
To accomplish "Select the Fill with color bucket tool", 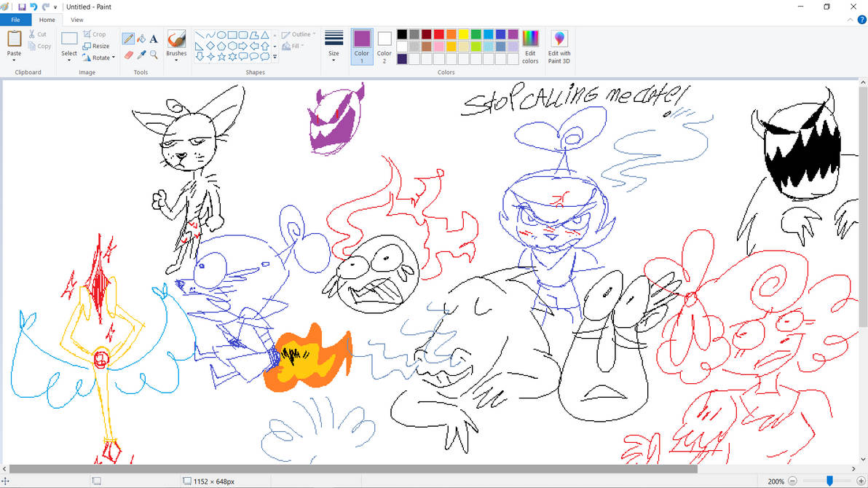I will pos(141,38).
